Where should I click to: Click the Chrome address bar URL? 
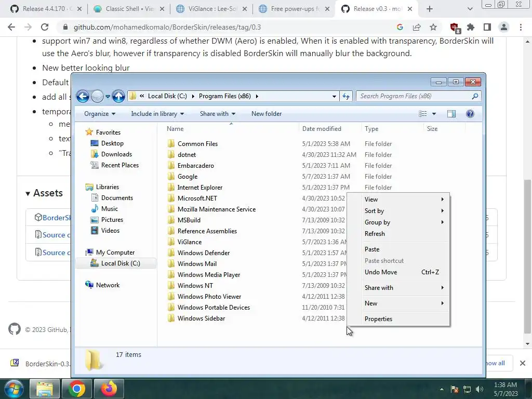point(167,27)
